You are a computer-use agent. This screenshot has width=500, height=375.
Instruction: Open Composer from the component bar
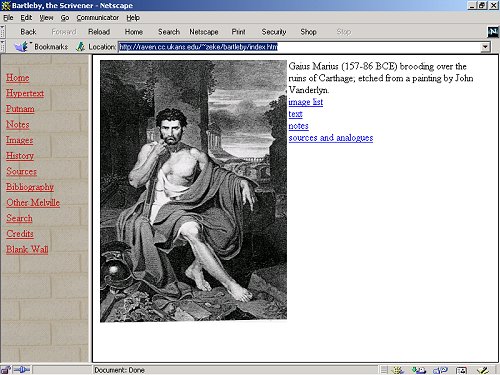pyautogui.click(x=483, y=370)
